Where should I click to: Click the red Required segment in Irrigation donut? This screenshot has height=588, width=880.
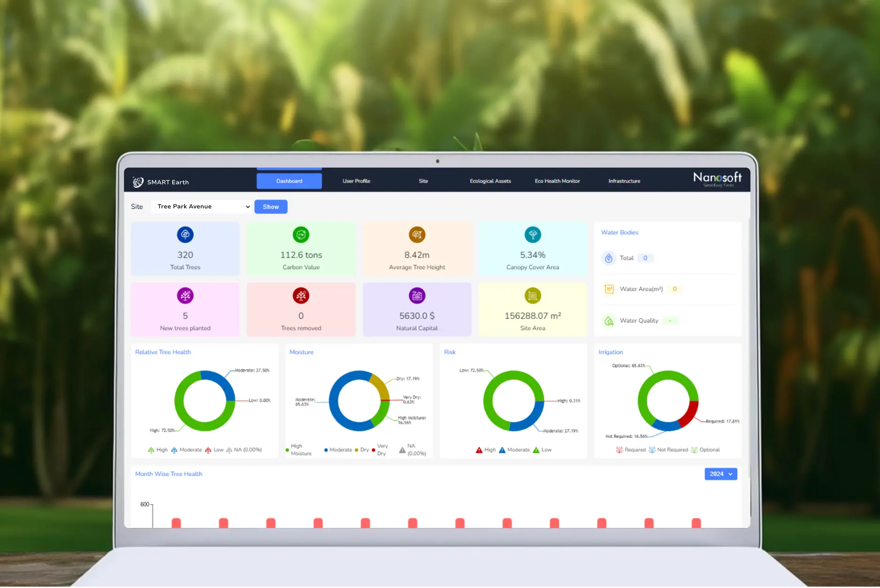[689, 413]
